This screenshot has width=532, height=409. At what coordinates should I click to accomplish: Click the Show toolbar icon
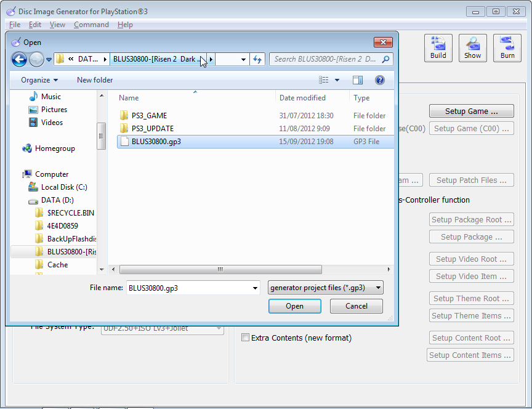click(473, 48)
